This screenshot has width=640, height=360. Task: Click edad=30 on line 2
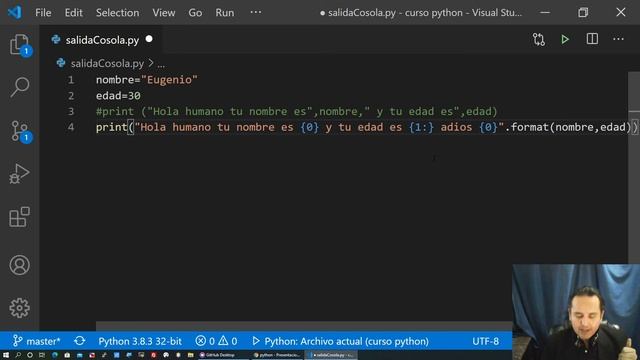[x=118, y=96]
